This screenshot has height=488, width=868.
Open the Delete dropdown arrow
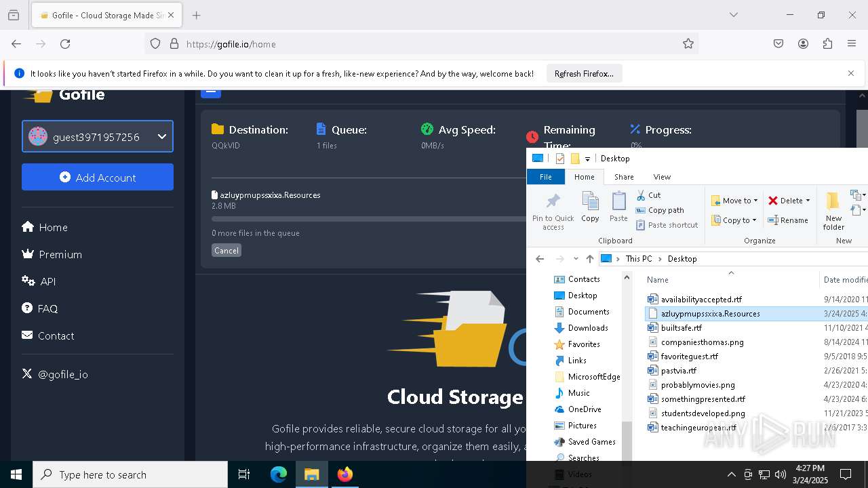pos(808,201)
